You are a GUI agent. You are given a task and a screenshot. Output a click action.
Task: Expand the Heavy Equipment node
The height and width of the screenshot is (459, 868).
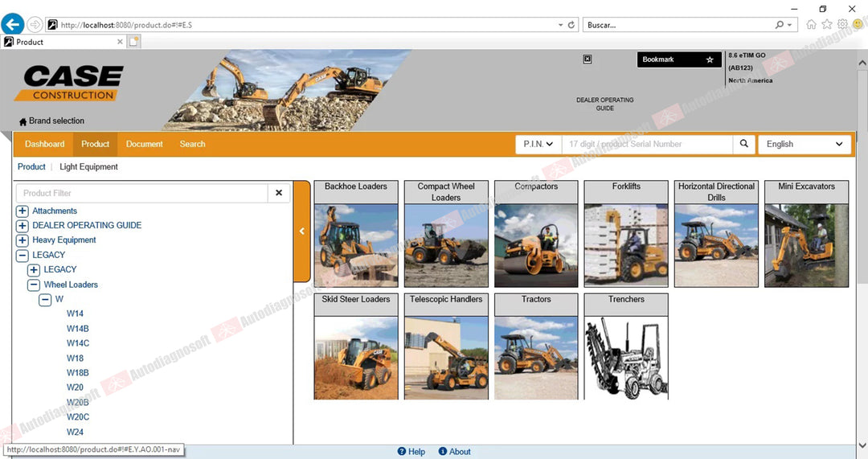23,240
